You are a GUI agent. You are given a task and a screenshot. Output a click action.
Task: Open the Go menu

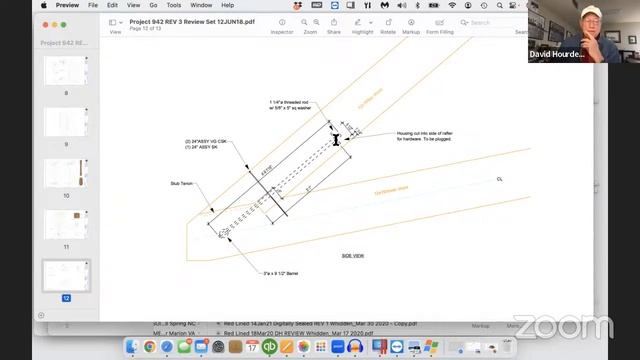153,5
